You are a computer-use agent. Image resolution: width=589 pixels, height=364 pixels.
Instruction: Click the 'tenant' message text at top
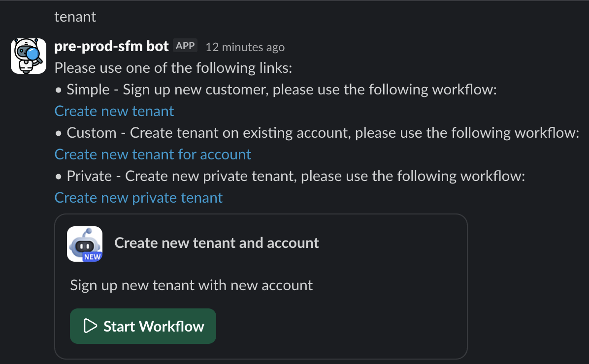pos(75,17)
